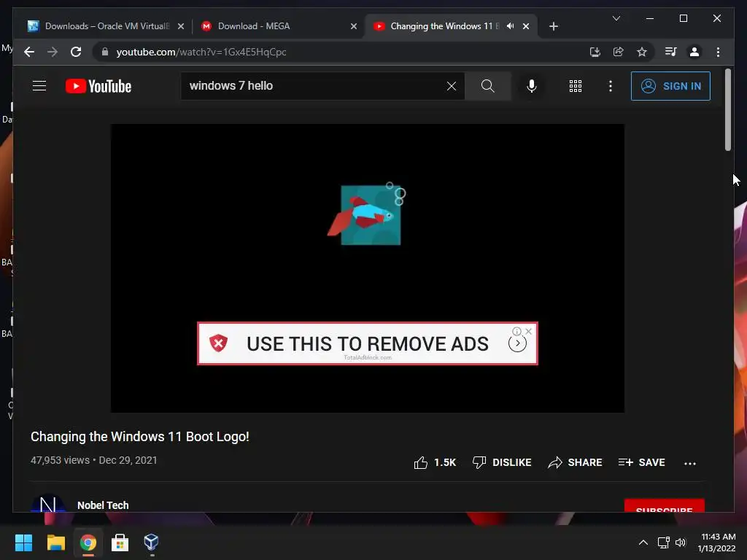Open the Chrome profile icon
Image resolution: width=747 pixels, height=560 pixels.
click(694, 52)
